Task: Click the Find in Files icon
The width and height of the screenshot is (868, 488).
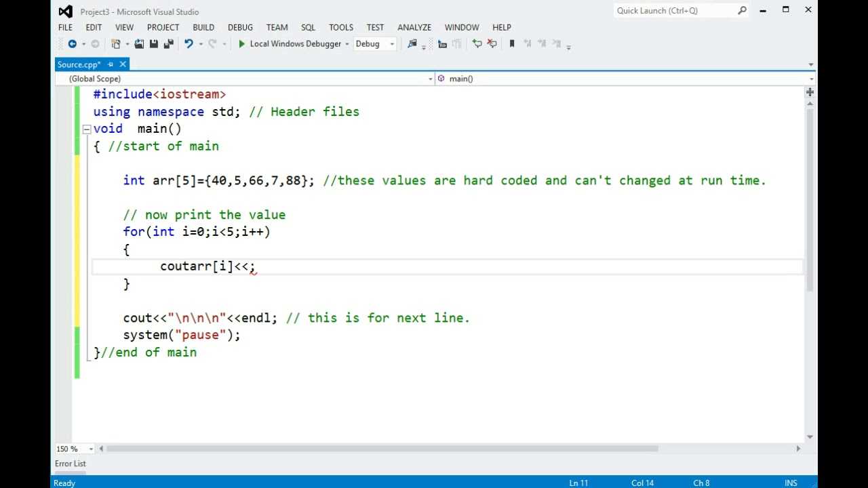Action: (x=412, y=44)
